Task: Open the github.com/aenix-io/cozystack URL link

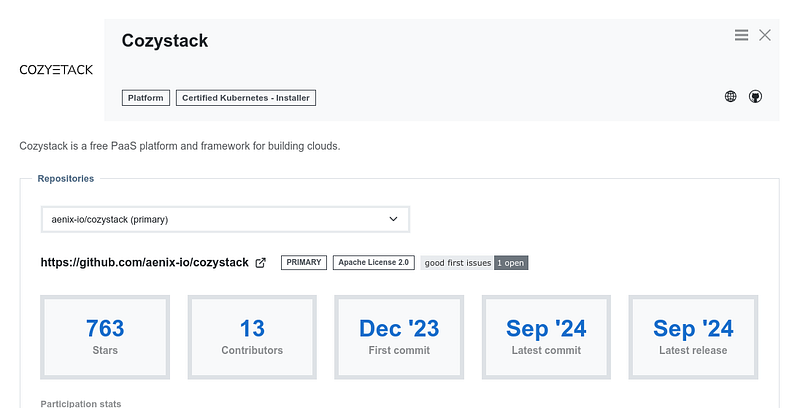Action: (x=144, y=263)
